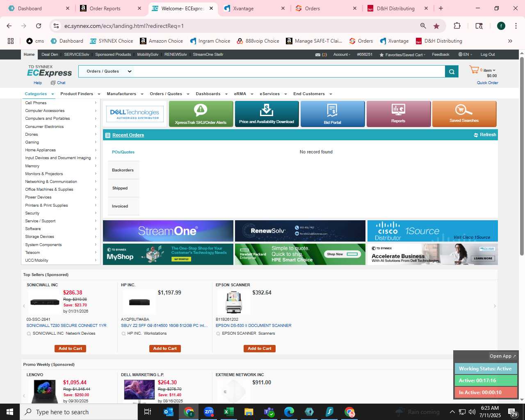
Task: Open the Favorites/Saved Cart dropdown
Action: tap(402, 55)
